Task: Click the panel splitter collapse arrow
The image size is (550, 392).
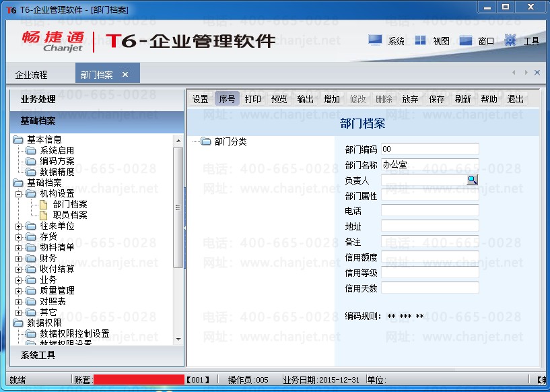Action: tap(185, 228)
